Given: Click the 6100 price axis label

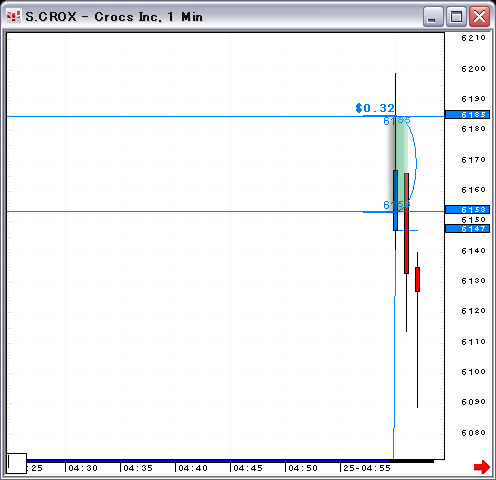Looking at the screenshot, I should point(473,372).
